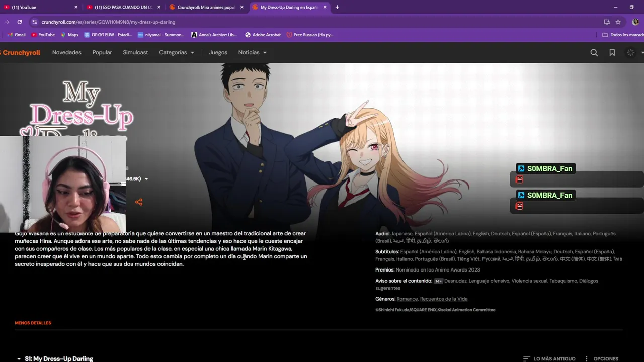Open the Crunchyroll watchlist bookmark icon

tap(612, 52)
